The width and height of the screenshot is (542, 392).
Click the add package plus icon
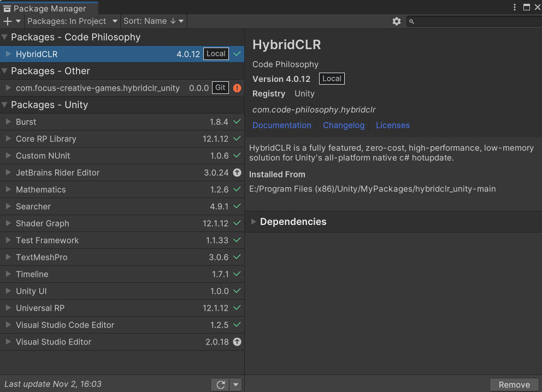coord(7,21)
